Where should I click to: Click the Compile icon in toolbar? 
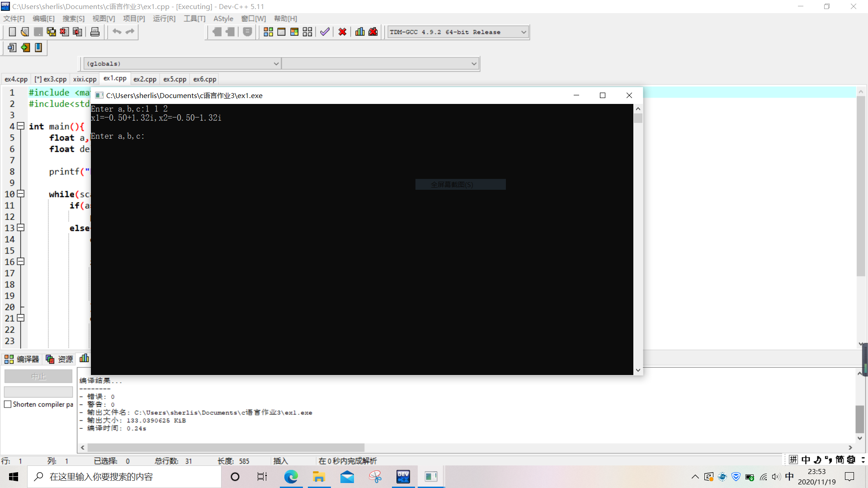click(x=268, y=32)
